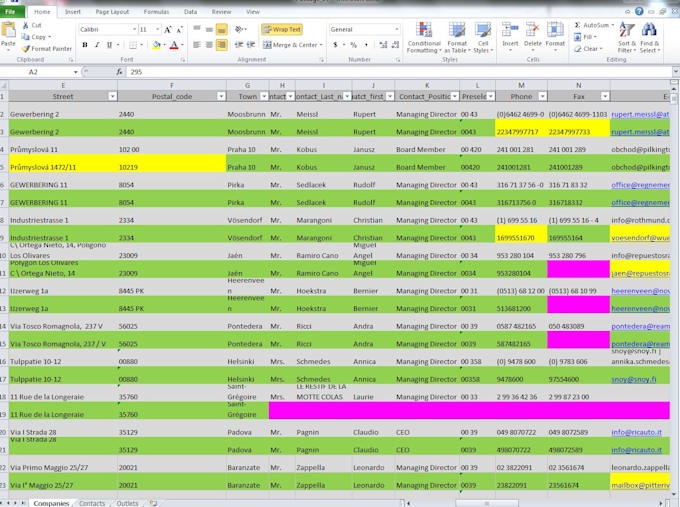Viewport: 680px width, 507px height.
Task: Toggle Italic formatting
Action: click(97, 45)
